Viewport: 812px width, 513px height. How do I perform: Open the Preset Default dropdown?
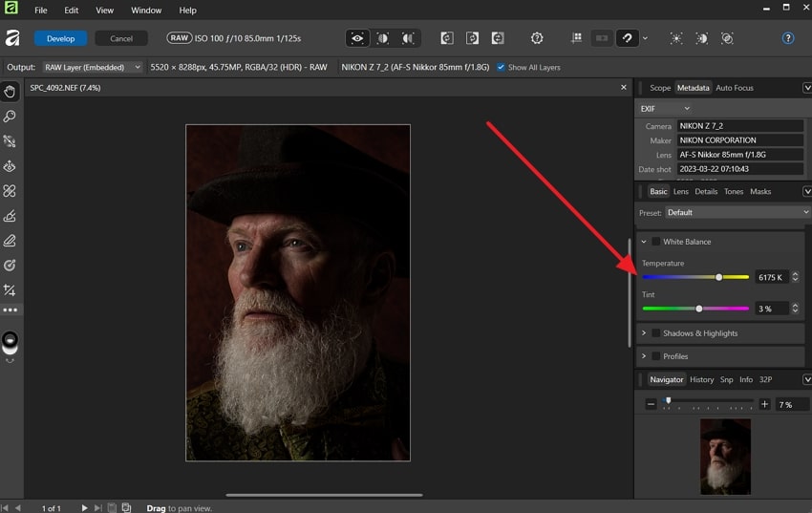[x=736, y=213]
